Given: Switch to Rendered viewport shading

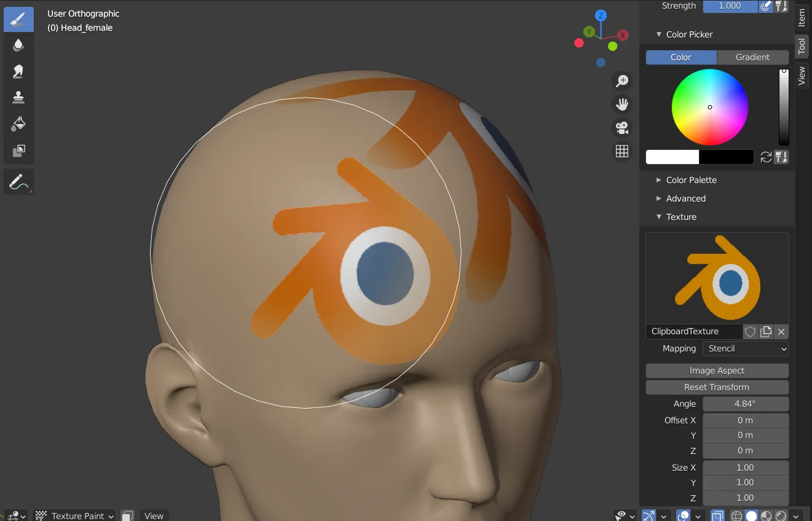Looking at the screenshot, I should pyautogui.click(x=779, y=515).
